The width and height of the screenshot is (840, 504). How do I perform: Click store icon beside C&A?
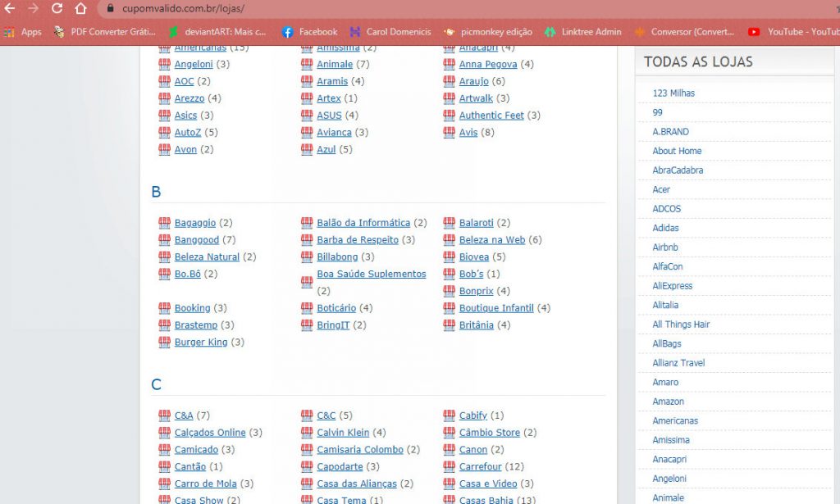coord(164,415)
